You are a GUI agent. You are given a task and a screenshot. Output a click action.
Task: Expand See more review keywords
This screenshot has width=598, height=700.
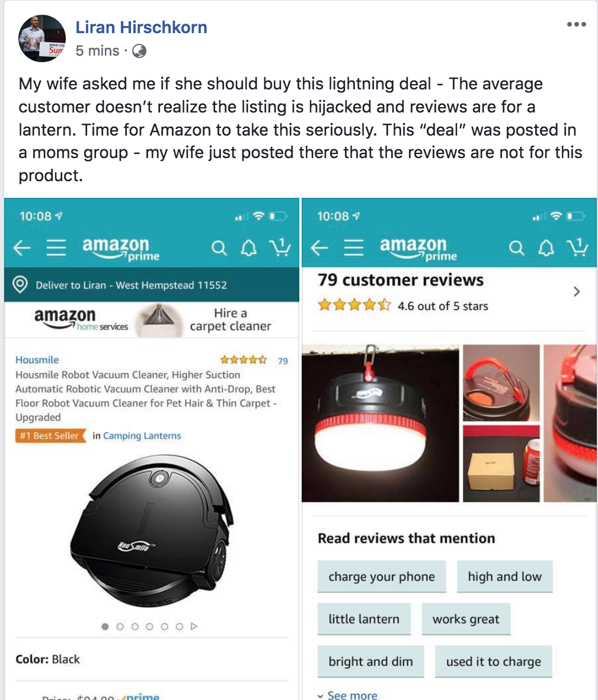point(347,695)
